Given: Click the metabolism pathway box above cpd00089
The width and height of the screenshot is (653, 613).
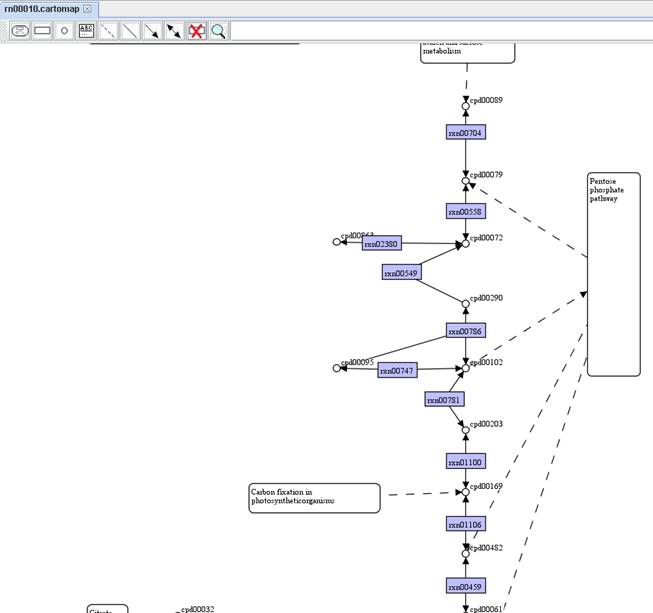Looking at the screenshot, I should (x=468, y=52).
